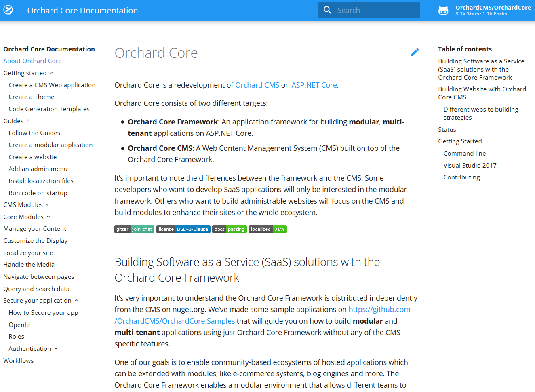Jump to Status in table of contents

pos(447,130)
